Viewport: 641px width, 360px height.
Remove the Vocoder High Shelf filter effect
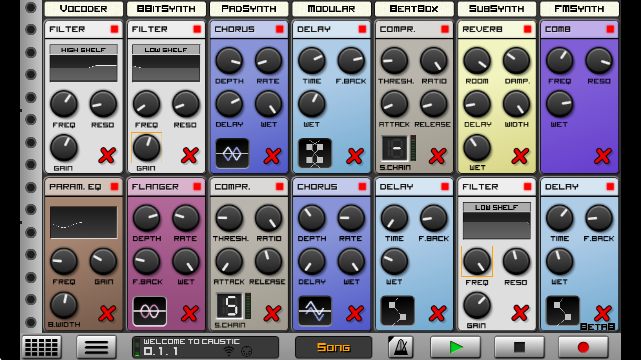coord(107,156)
